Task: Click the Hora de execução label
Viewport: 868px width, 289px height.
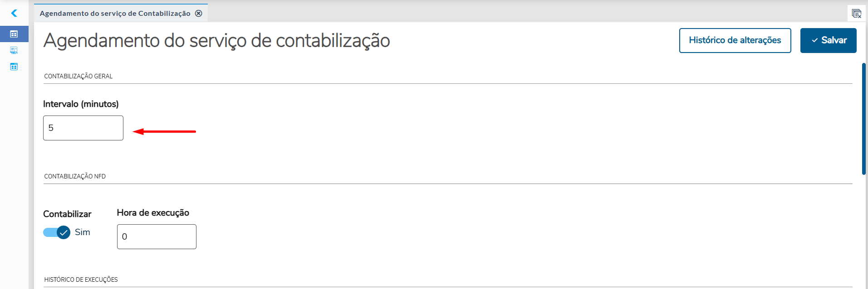Action: pos(153,213)
